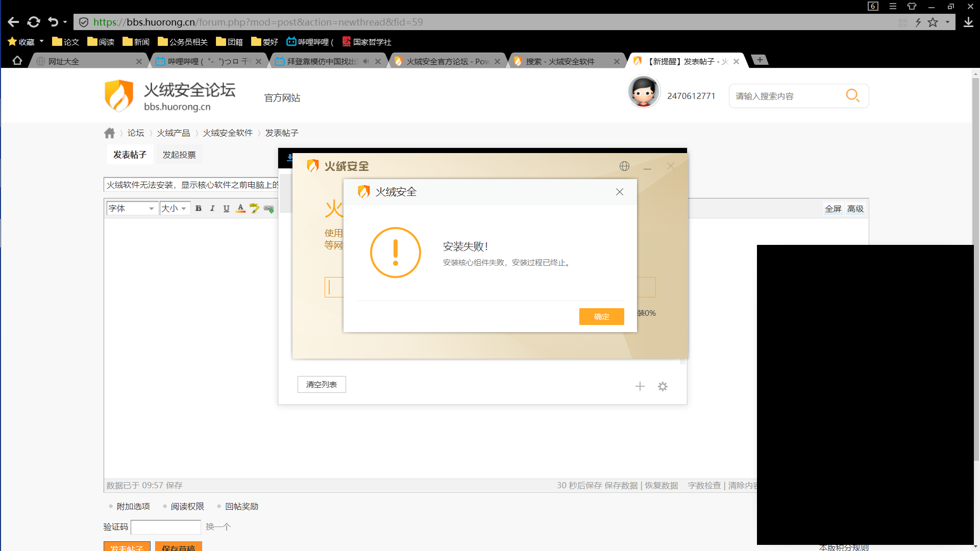The width and height of the screenshot is (980, 551).
Task: Click the breadcrumb home icon
Action: [x=109, y=133]
